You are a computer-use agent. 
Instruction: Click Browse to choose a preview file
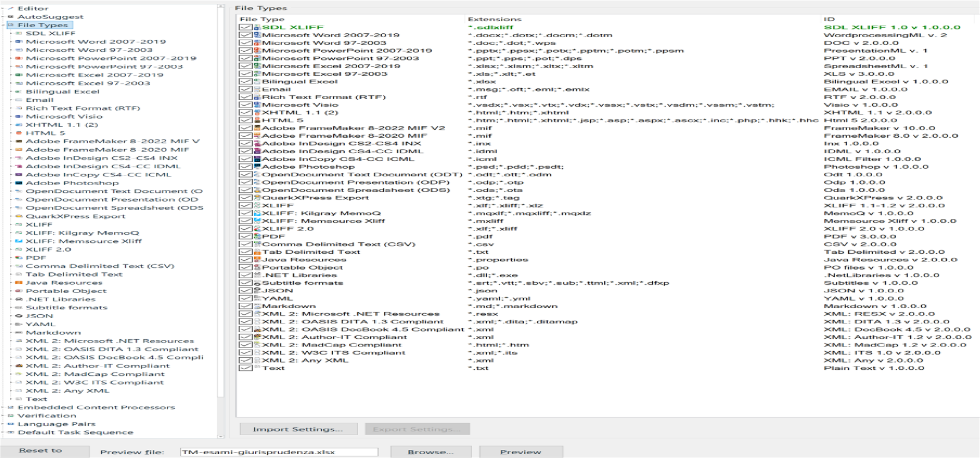tap(431, 452)
